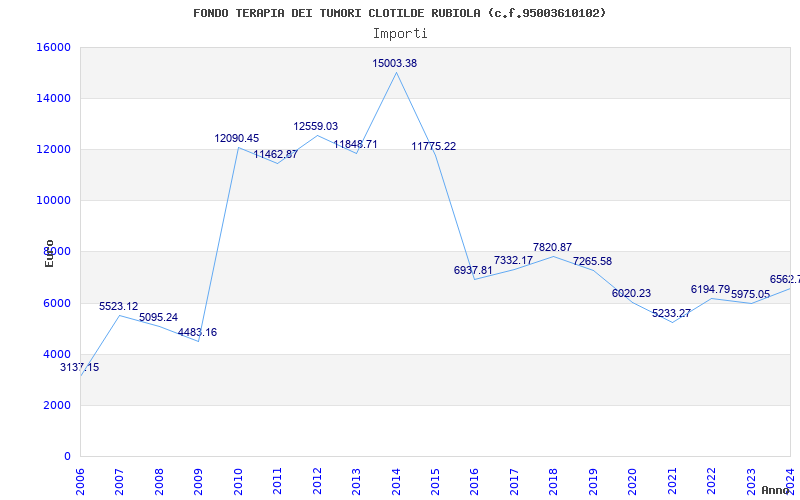Click the 4483.16 data label for 2009
Screen dimensions: 800x500
tap(197, 333)
